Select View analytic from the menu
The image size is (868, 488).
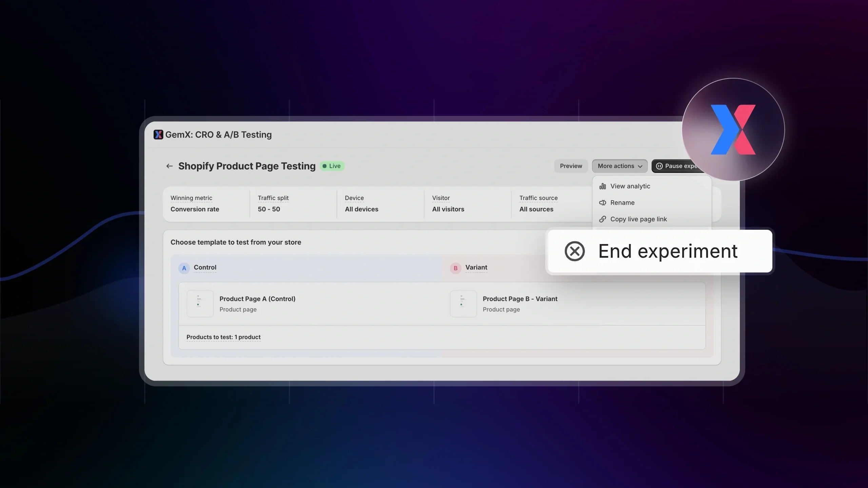630,186
